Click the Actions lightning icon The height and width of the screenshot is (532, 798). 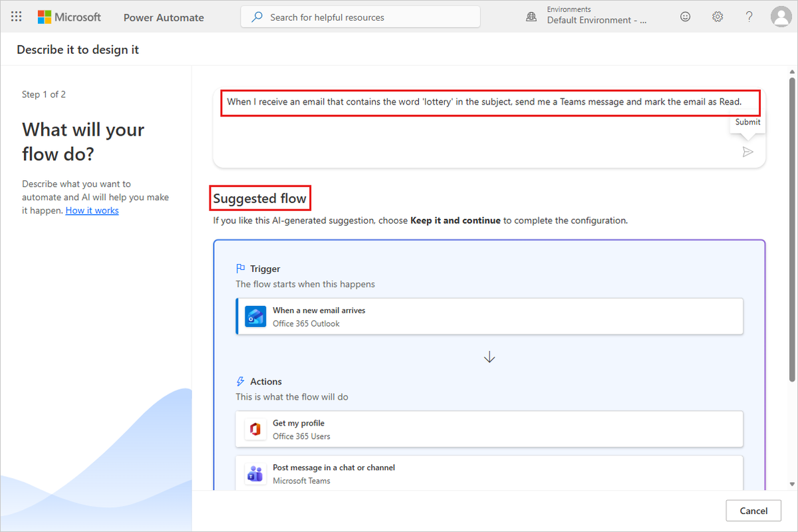(x=241, y=381)
